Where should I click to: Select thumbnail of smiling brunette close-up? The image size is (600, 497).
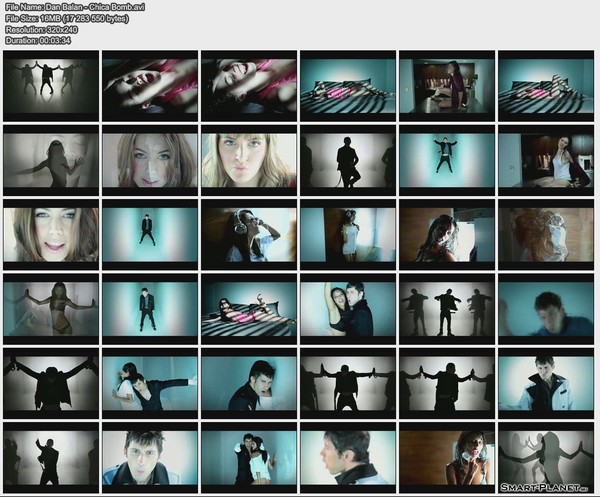[51, 235]
